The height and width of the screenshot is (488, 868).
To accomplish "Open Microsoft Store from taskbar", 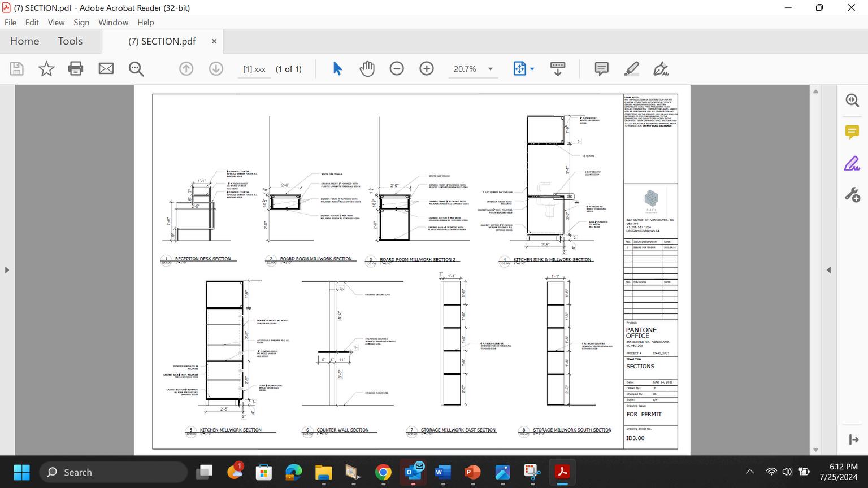I will [264, 472].
